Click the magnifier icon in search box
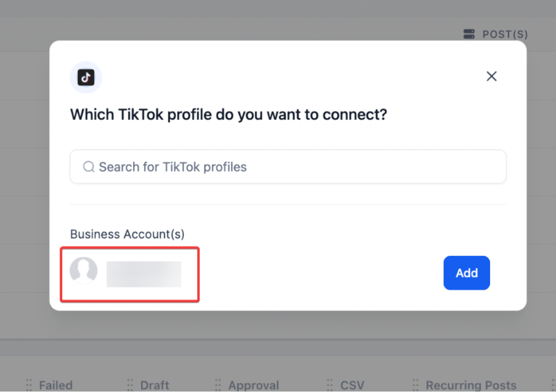Viewport: 556px width, 392px height. click(x=89, y=166)
